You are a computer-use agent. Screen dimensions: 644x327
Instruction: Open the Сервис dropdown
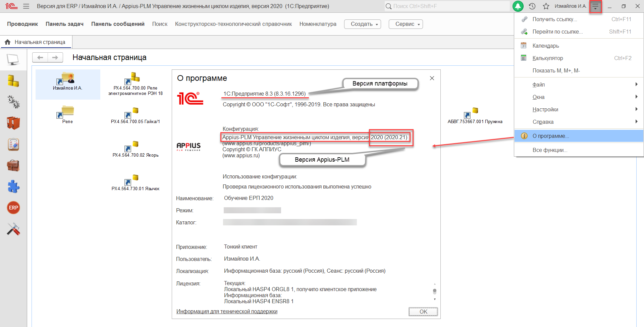(x=406, y=24)
